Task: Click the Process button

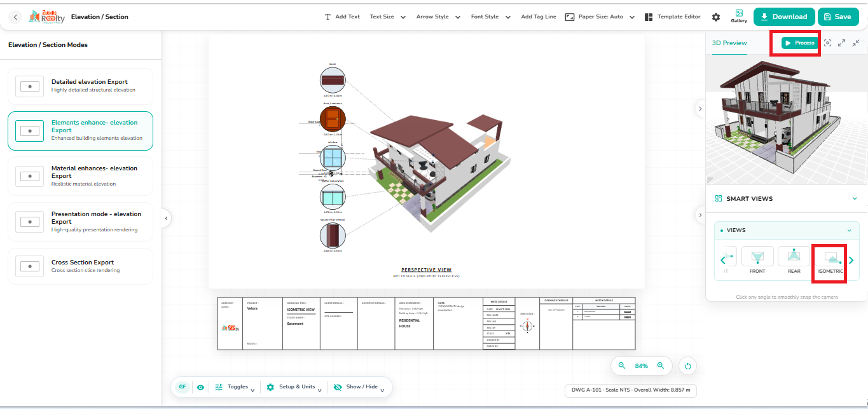Action: pos(799,43)
